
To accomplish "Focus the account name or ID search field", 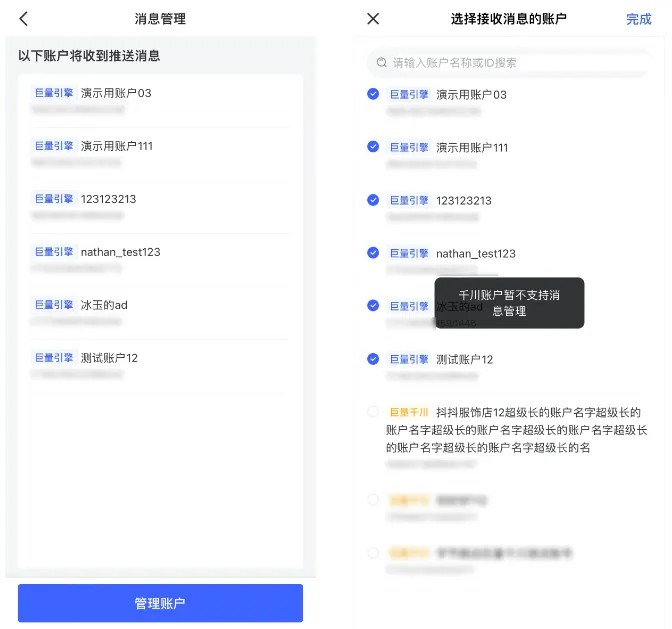I will click(509, 63).
